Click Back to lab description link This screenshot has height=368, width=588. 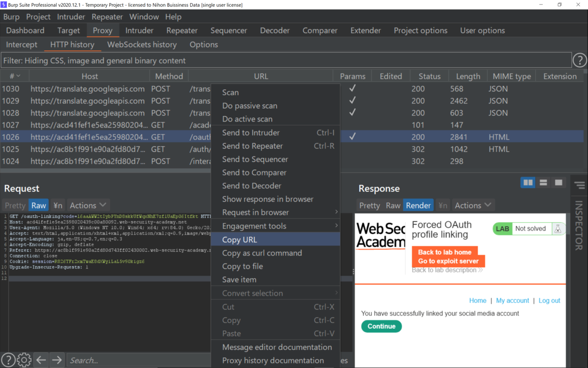(447, 270)
